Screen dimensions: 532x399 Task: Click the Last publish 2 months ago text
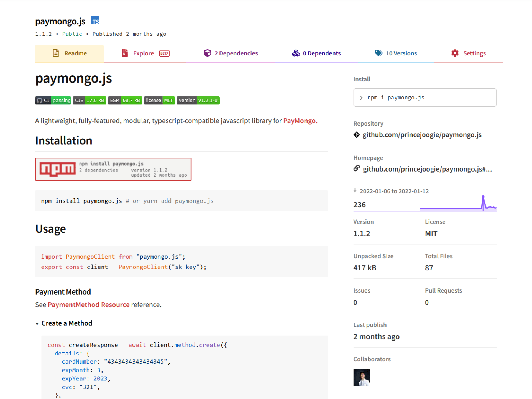point(376,337)
